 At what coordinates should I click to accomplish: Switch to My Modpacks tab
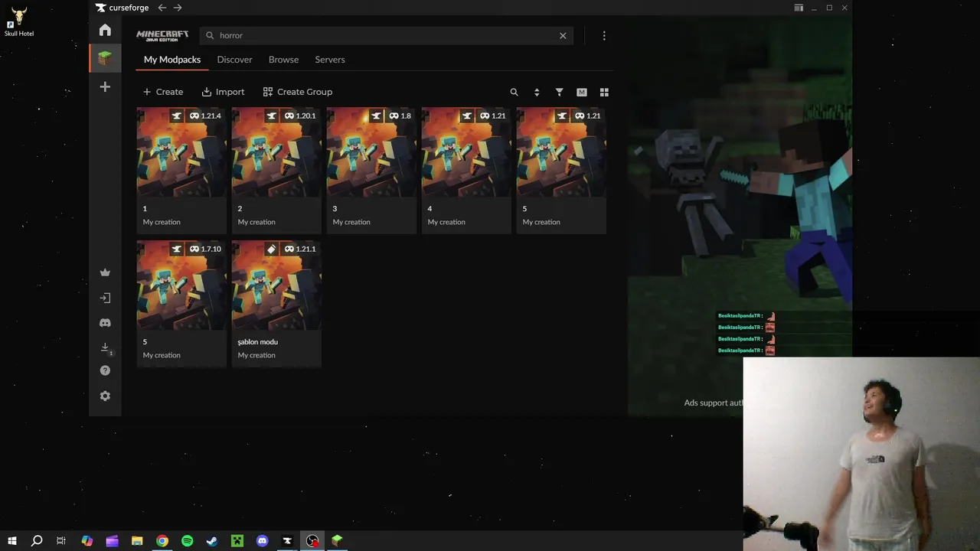tap(172, 60)
